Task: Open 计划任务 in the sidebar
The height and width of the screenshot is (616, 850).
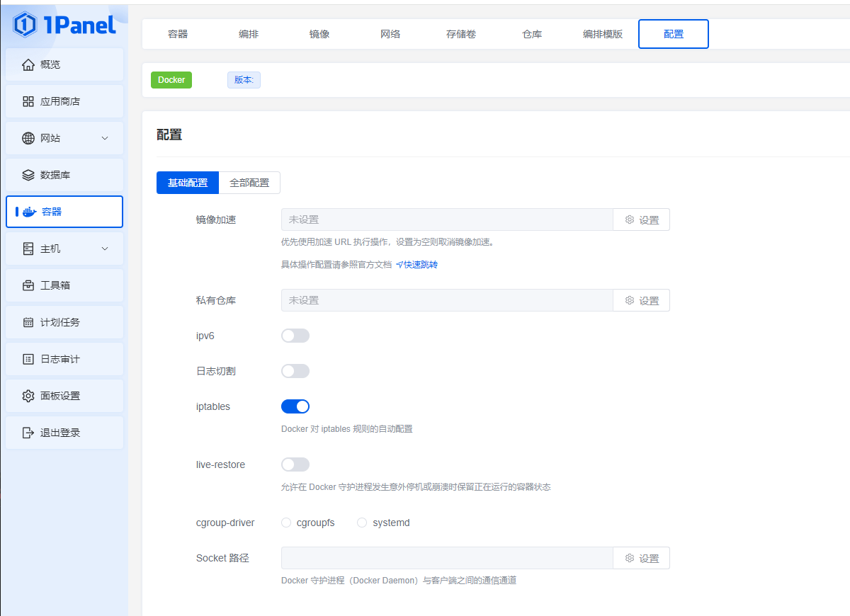Action: [64, 322]
